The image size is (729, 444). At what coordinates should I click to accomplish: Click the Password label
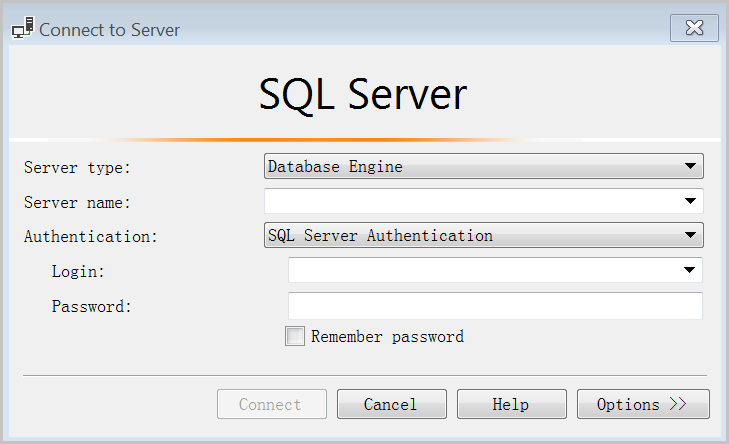point(92,306)
